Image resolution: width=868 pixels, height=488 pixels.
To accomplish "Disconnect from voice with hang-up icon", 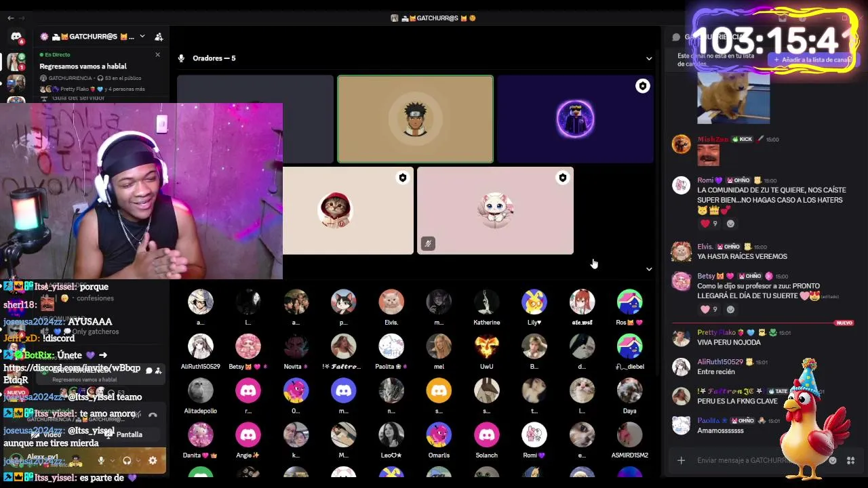I will 153,415.
